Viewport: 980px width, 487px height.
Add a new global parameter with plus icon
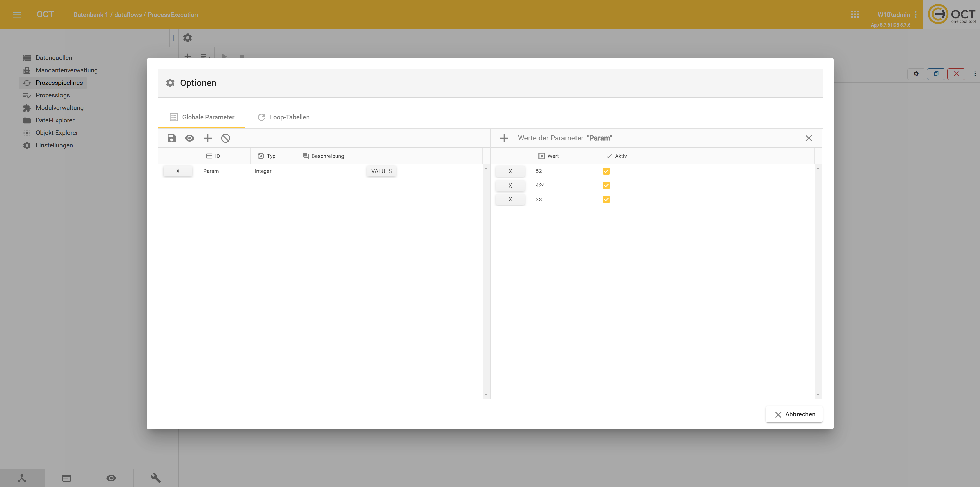coord(207,138)
